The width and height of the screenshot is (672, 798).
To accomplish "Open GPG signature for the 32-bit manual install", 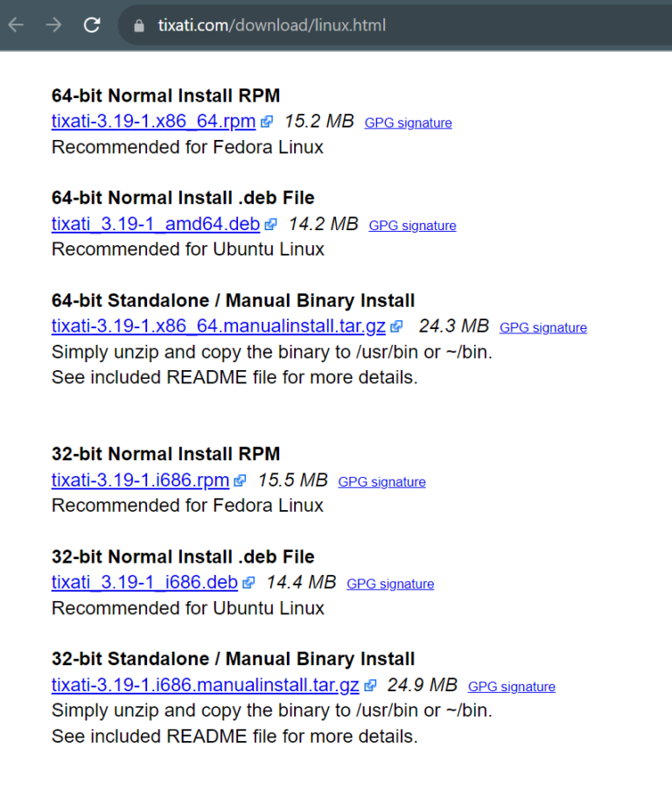I will (x=511, y=686).
